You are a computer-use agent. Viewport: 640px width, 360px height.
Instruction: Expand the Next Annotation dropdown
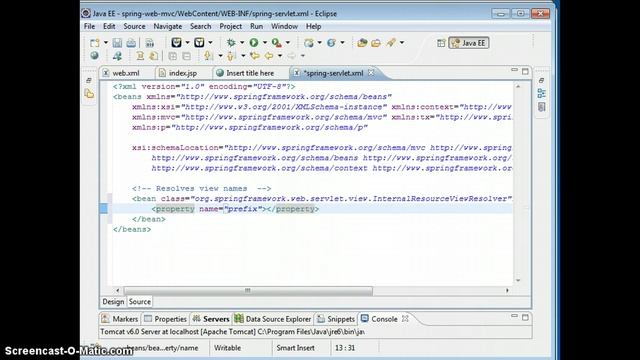220,56
